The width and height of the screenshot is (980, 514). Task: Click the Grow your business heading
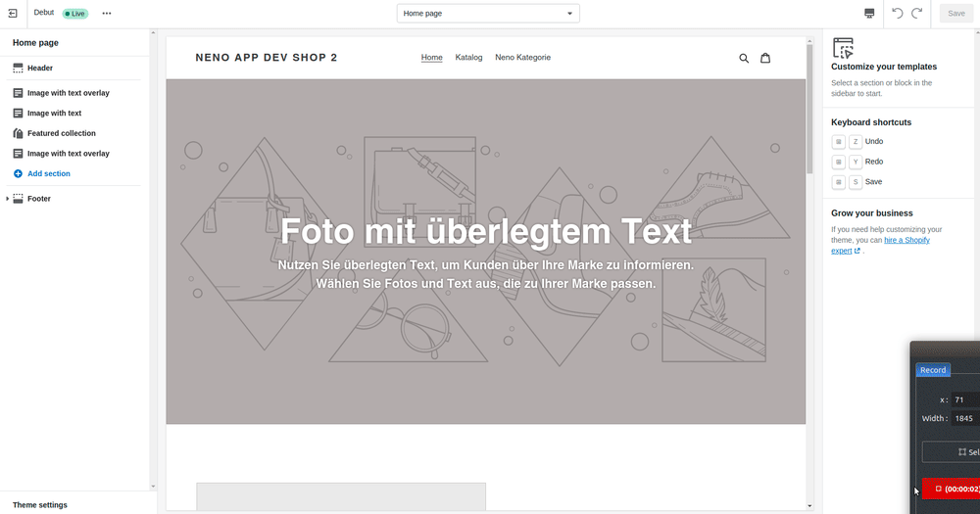coord(872,213)
